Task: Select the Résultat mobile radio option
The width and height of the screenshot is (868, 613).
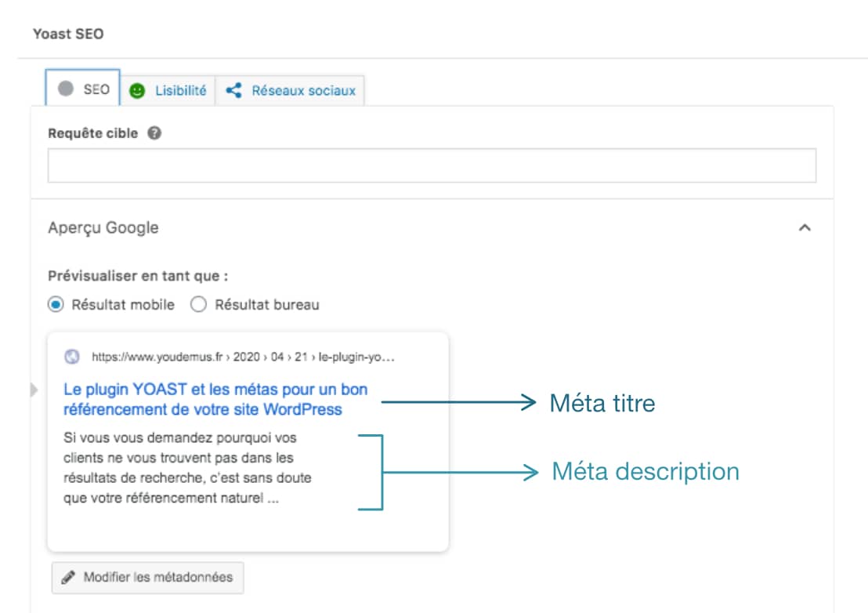Action: tap(56, 305)
